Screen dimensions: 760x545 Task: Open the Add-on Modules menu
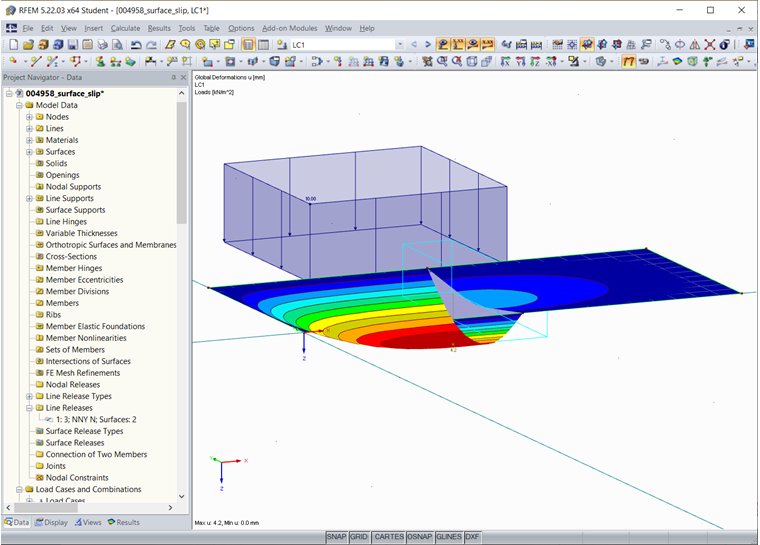[289, 28]
